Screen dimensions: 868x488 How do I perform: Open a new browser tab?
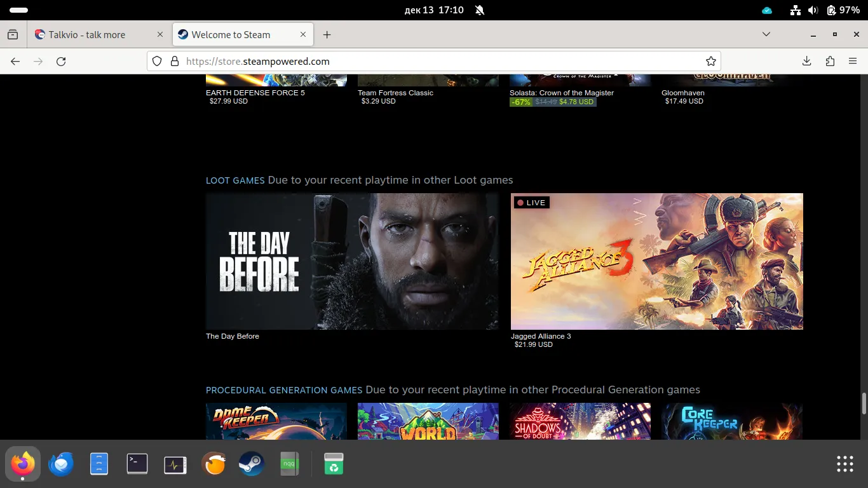point(327,35)
